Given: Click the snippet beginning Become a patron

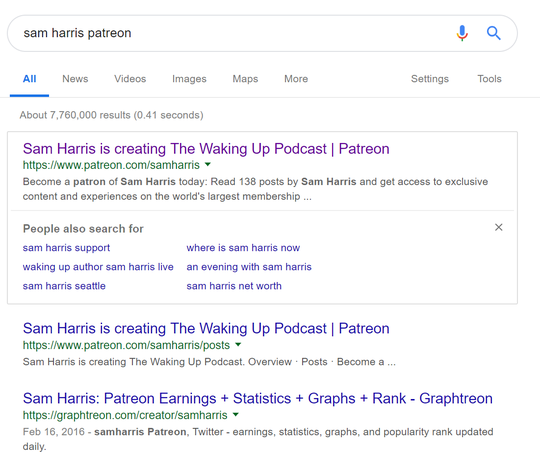Looking at the screenshot, I should (x=255, y=189).
